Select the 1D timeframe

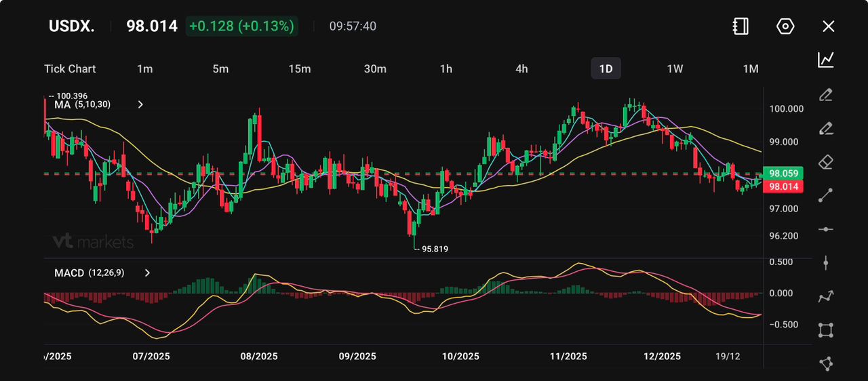(x=606, y=68)
